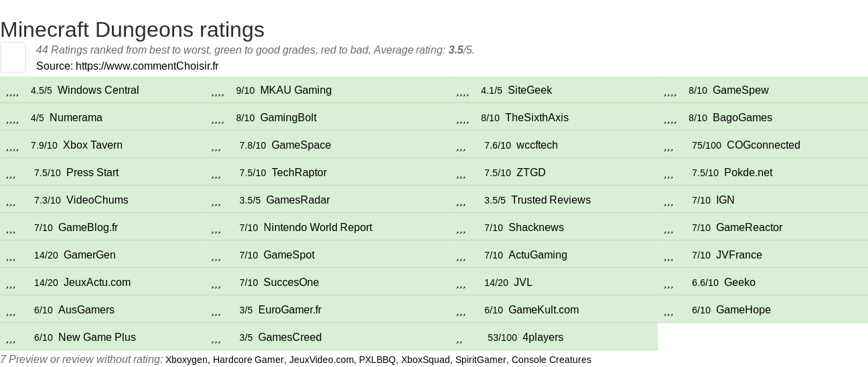Click the star icons next to GamesRadar

pyautogui.click(x=216, y=201)
